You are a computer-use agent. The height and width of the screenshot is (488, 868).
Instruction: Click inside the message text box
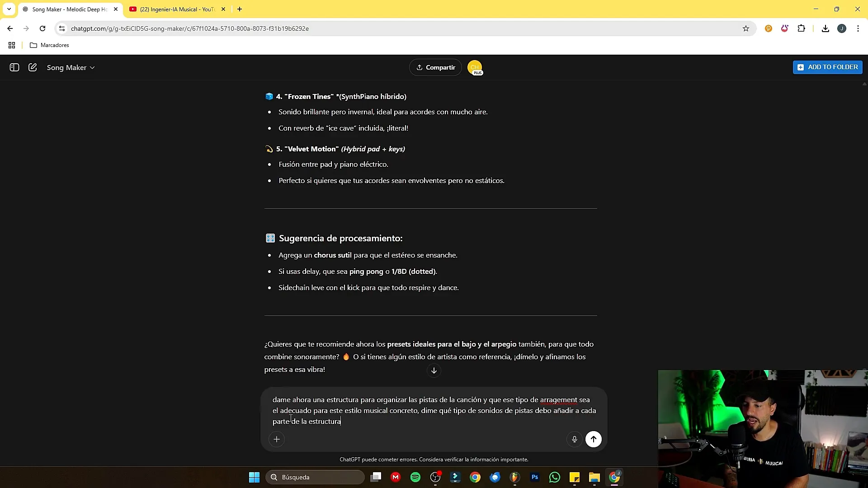[434, 410]
